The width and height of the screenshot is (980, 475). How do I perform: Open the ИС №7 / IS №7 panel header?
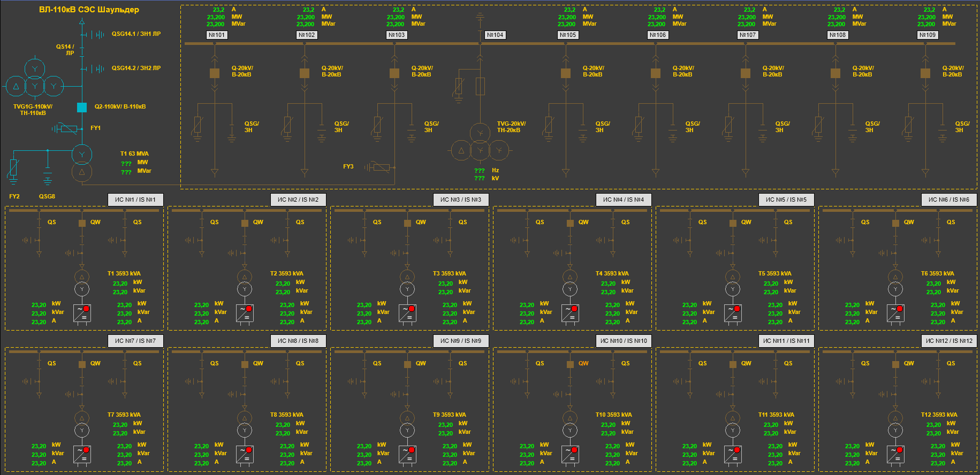[x=135, y=341]
